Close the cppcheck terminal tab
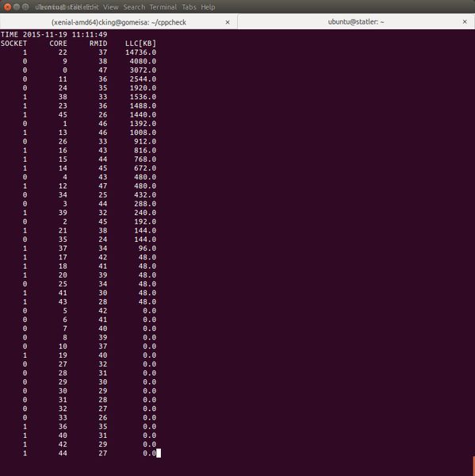The image size is (475, 476). coord(228,22)
